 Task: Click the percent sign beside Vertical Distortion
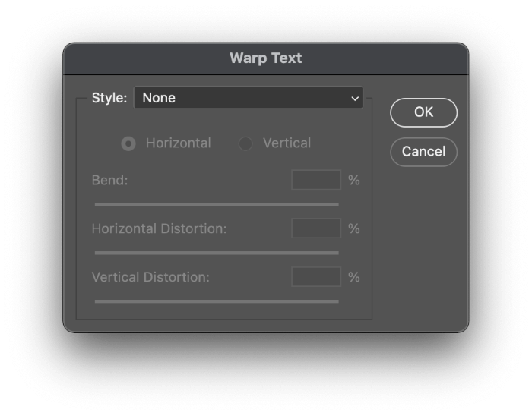click(x=354, y=277)
